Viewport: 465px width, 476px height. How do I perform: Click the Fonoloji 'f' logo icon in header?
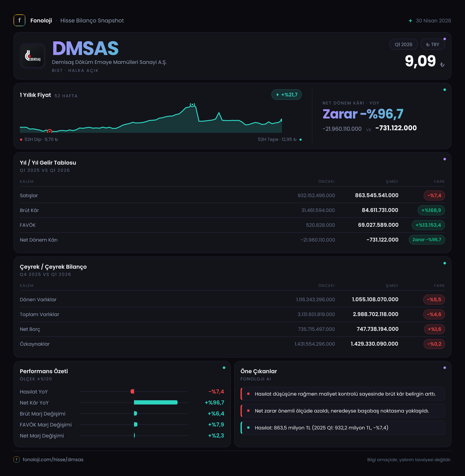coord(19,20)
